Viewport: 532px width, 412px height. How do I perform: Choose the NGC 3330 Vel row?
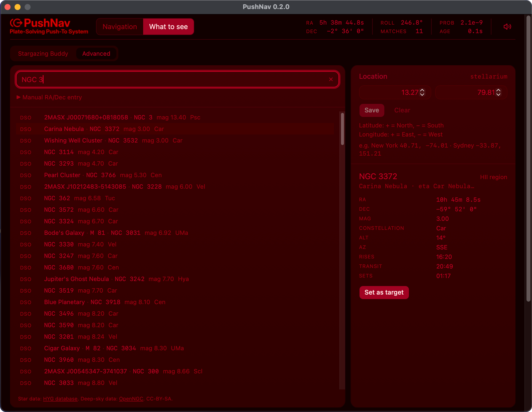pos(175,244)
